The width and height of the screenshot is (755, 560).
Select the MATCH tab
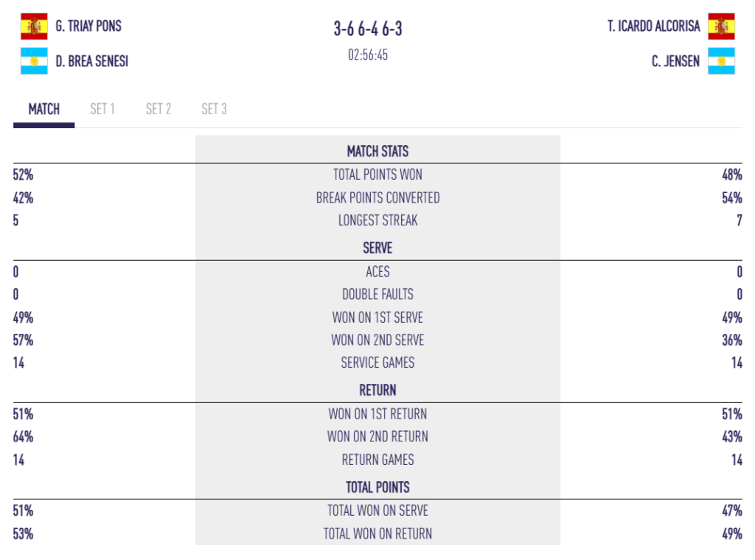44,109
